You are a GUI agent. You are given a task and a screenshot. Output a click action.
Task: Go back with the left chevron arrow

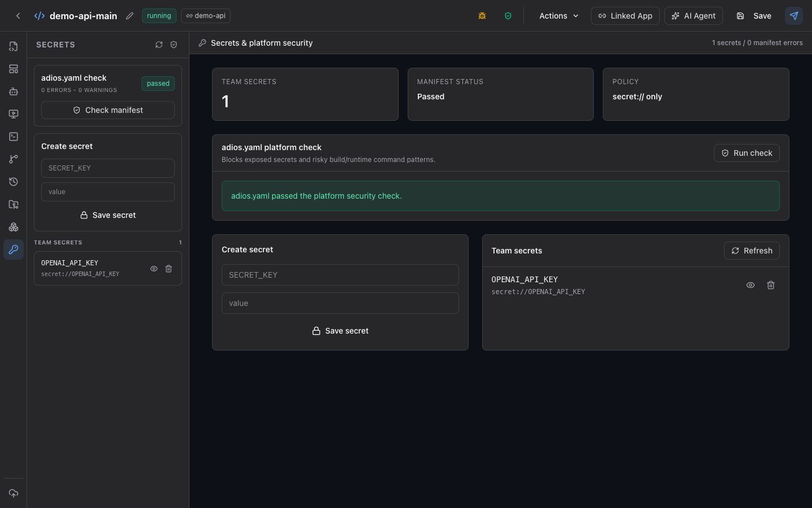(x=18, y=16)
